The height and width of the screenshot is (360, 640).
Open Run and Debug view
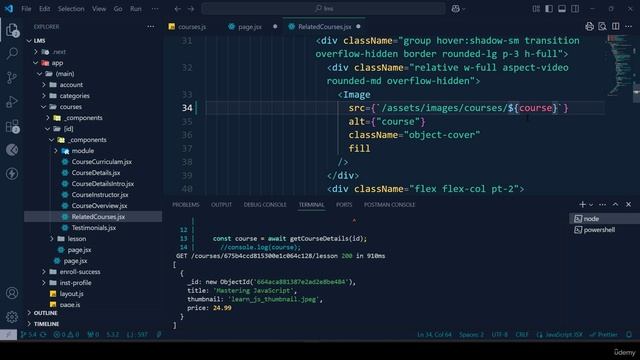pos(12,102)
